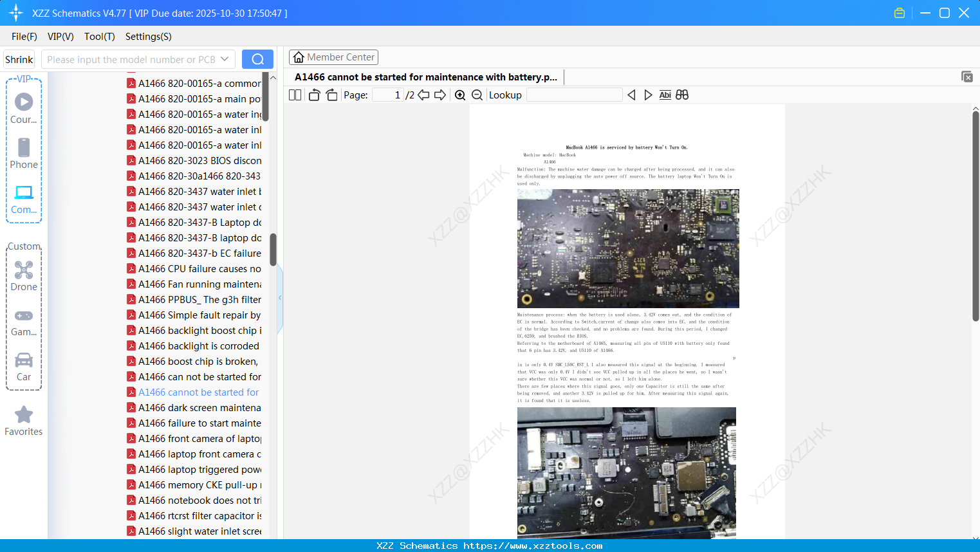Open 'A1466 820-3437-b EC failure' file
Screen dimensions: 980x552
(194, 253)
